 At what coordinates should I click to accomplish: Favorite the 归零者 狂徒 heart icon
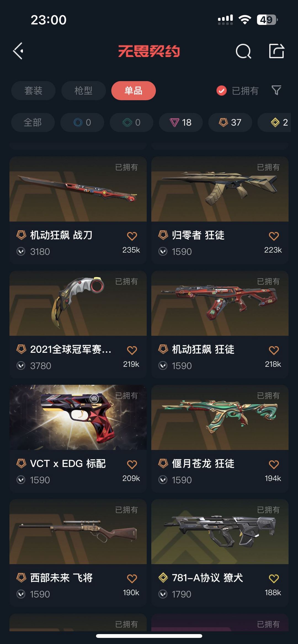point(274,236)
